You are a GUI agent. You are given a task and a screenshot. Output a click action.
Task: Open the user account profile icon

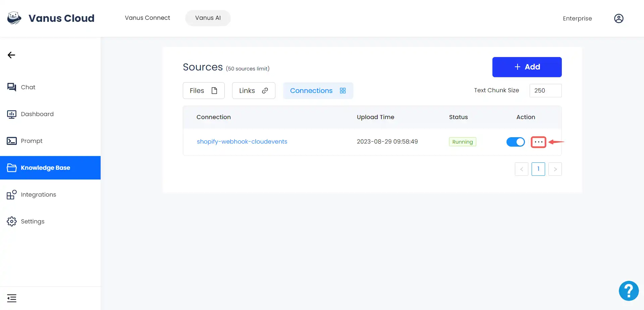click(x=619, y=18)
